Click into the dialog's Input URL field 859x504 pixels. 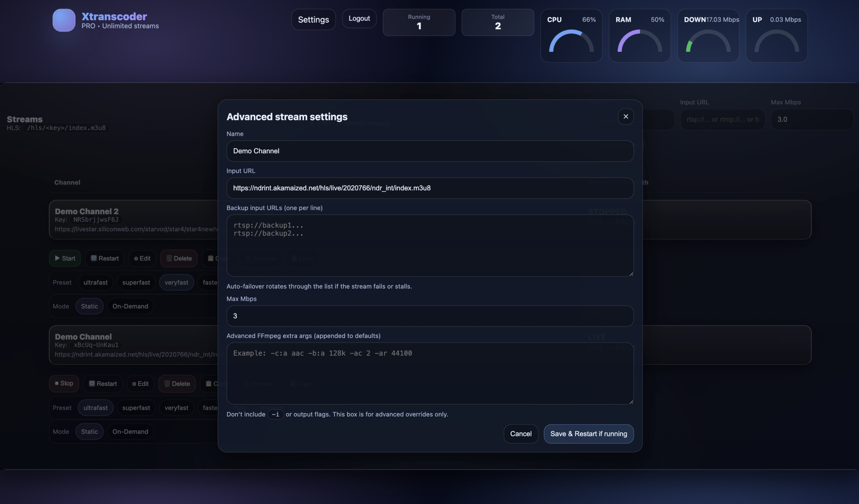[x=430, y=188]
